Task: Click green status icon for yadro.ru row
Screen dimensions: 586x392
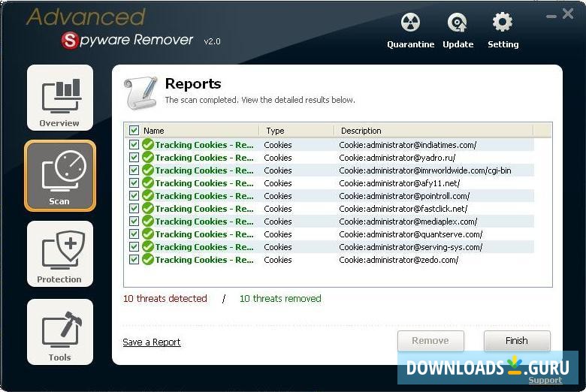Action: pyautogui.click(x=148, y=157)
